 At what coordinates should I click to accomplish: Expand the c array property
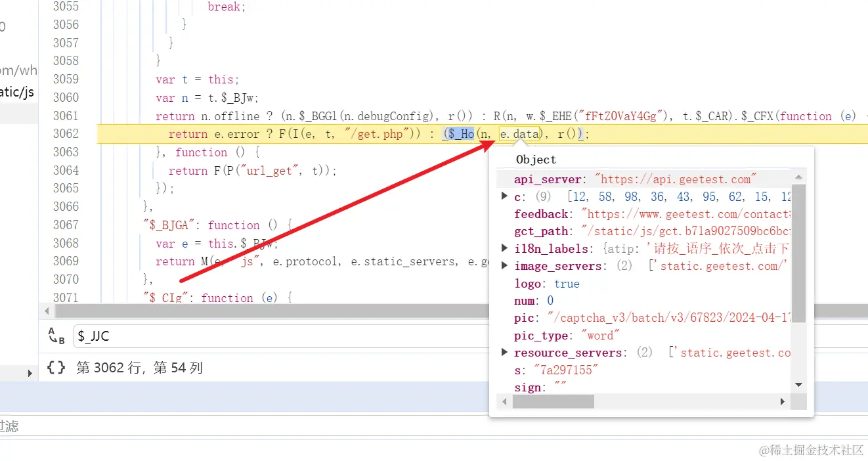click(505, 196)
